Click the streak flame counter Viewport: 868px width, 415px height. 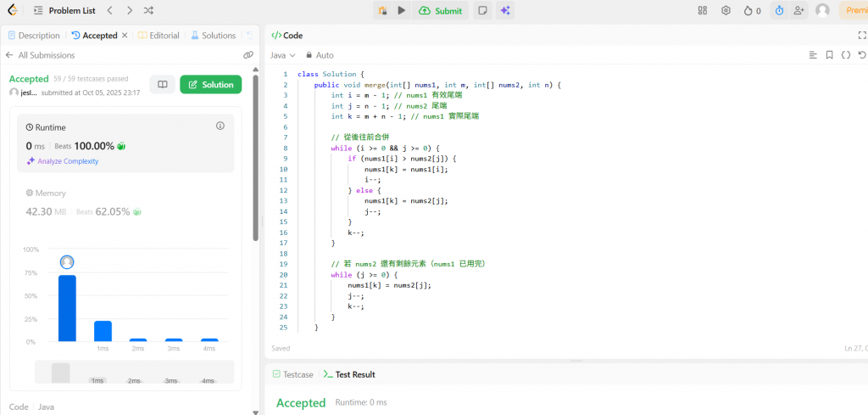coord(753,10)
